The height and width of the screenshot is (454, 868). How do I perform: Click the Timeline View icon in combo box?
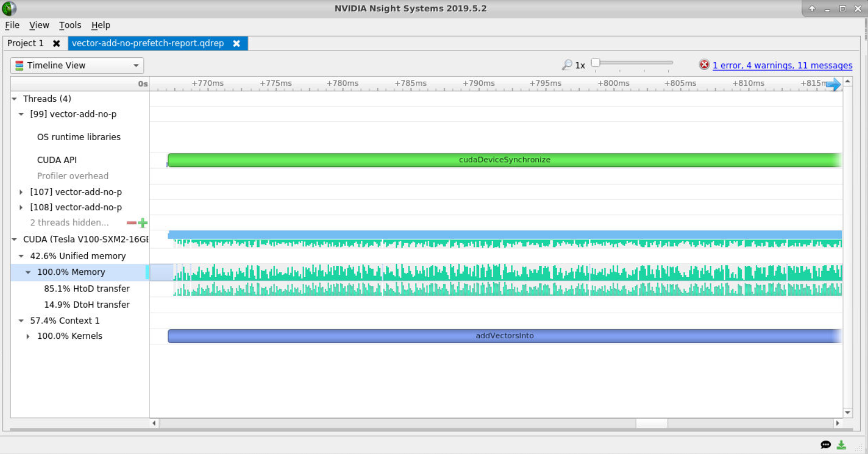pyautogui.click(x=19, y=65)
